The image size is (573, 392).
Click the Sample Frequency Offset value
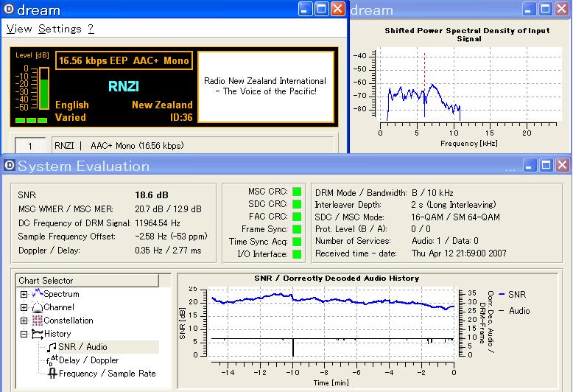point(171,237)
